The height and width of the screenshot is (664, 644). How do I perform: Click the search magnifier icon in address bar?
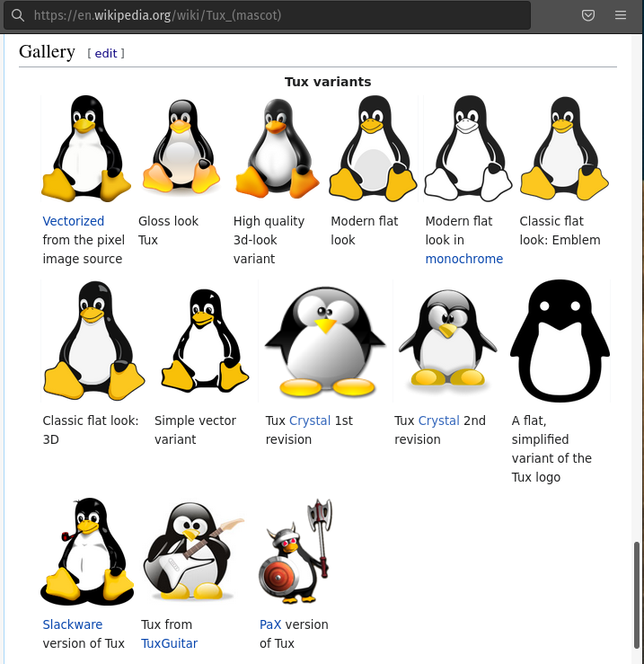pos(17,15)
